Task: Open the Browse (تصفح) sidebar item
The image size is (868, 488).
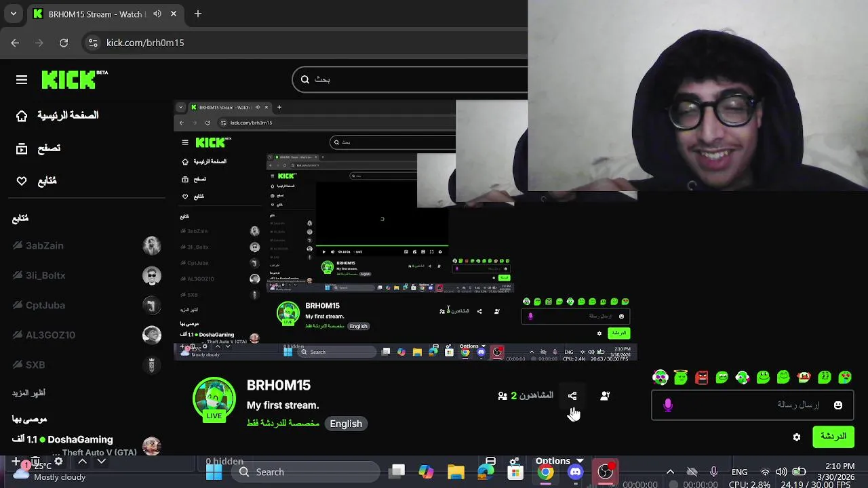Action: click(39, 148)
